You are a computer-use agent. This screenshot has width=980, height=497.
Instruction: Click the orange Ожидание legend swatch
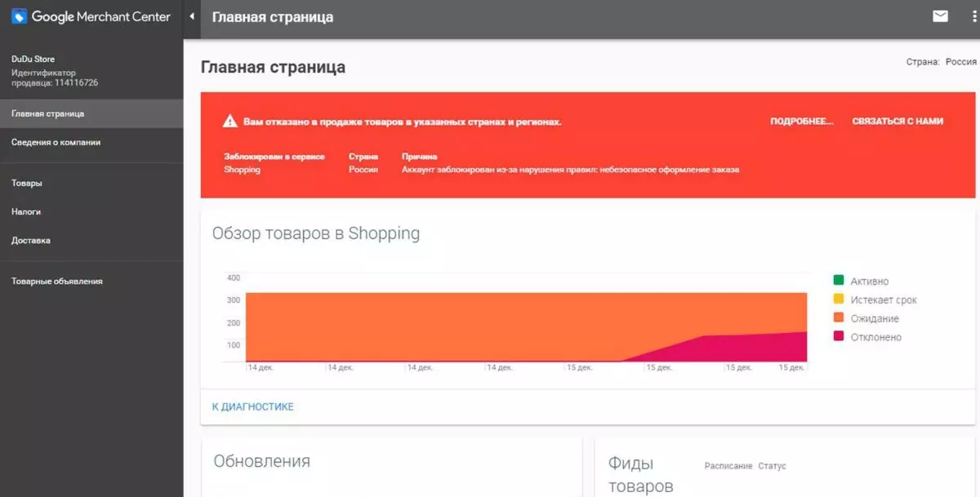tap(838, 318)
